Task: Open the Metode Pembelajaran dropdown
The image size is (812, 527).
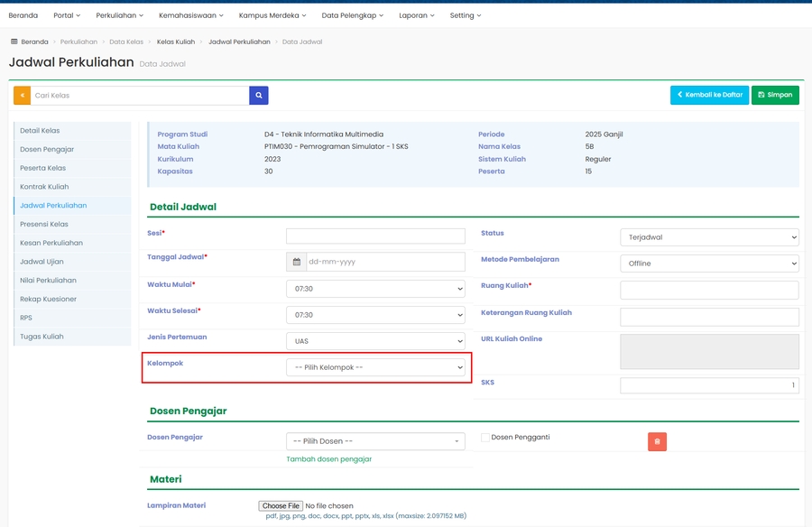Action: 709,263
